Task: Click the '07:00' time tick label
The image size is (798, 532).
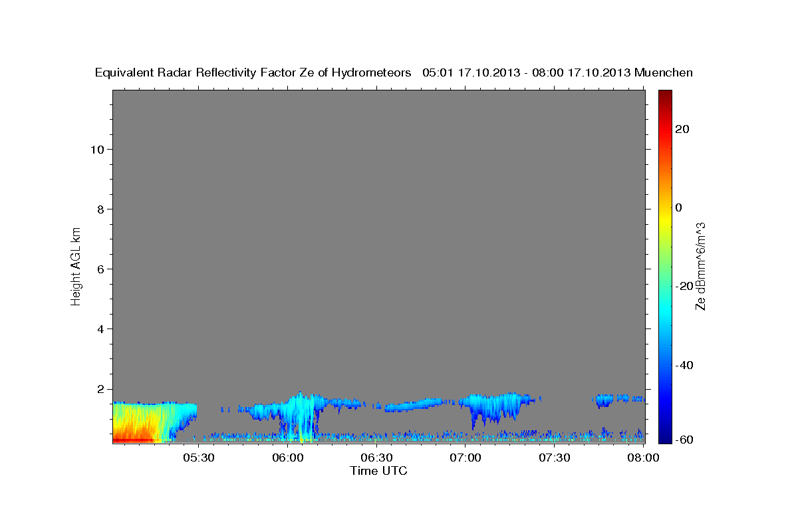Action: point(465,458)
